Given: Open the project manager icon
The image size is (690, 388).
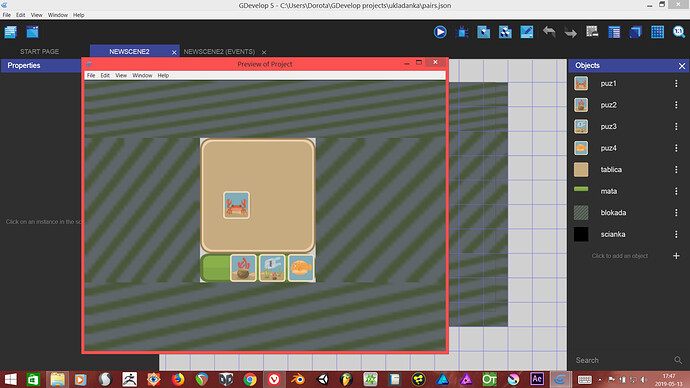Looking at the screenshot, I should point(11,32).
